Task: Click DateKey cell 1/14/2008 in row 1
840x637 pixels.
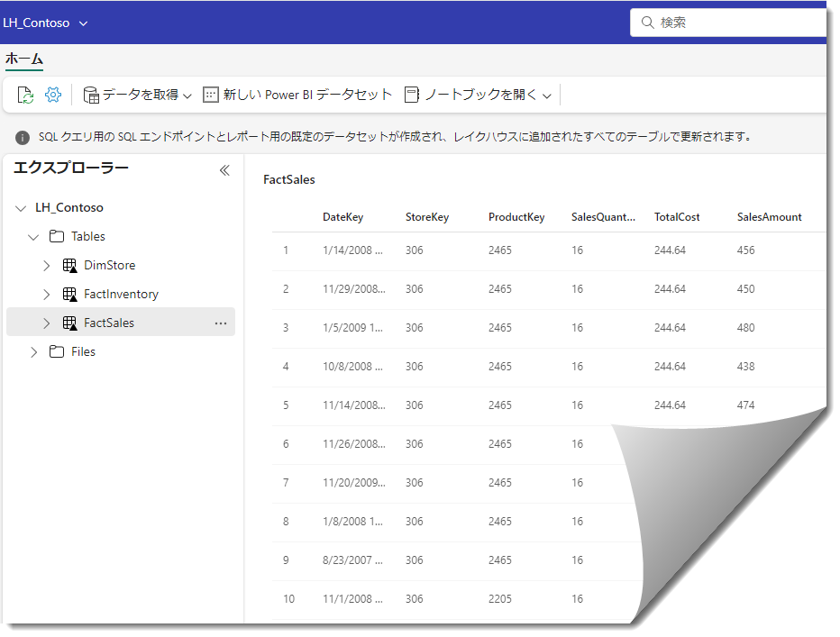Action: click(352, 250)
